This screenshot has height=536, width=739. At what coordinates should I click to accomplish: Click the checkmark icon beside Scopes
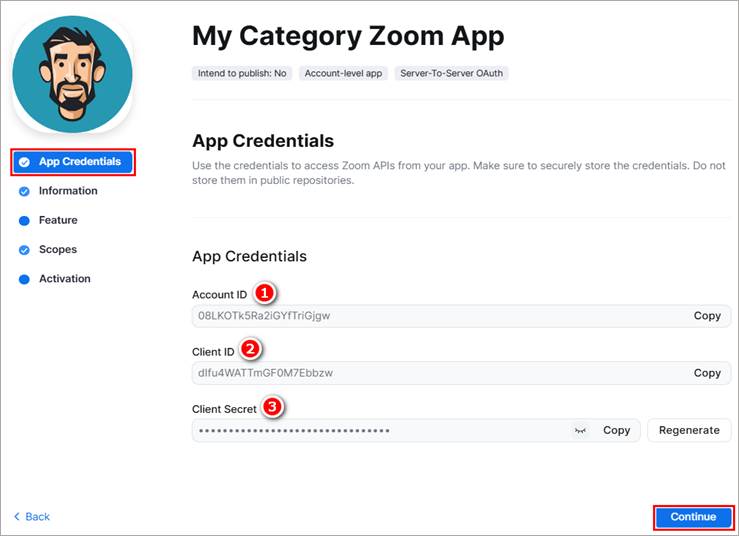point(24,250)
